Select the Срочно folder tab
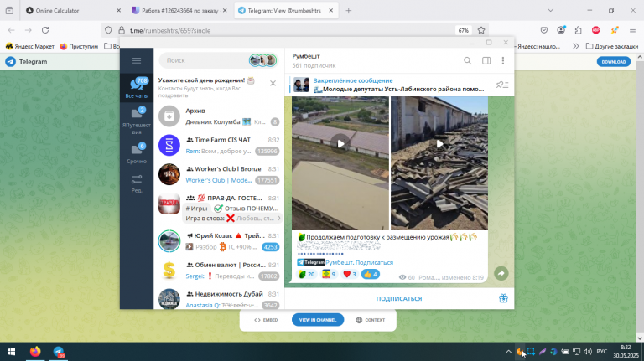The width and height of the screenshot is (644, 361). coord(137,152)
